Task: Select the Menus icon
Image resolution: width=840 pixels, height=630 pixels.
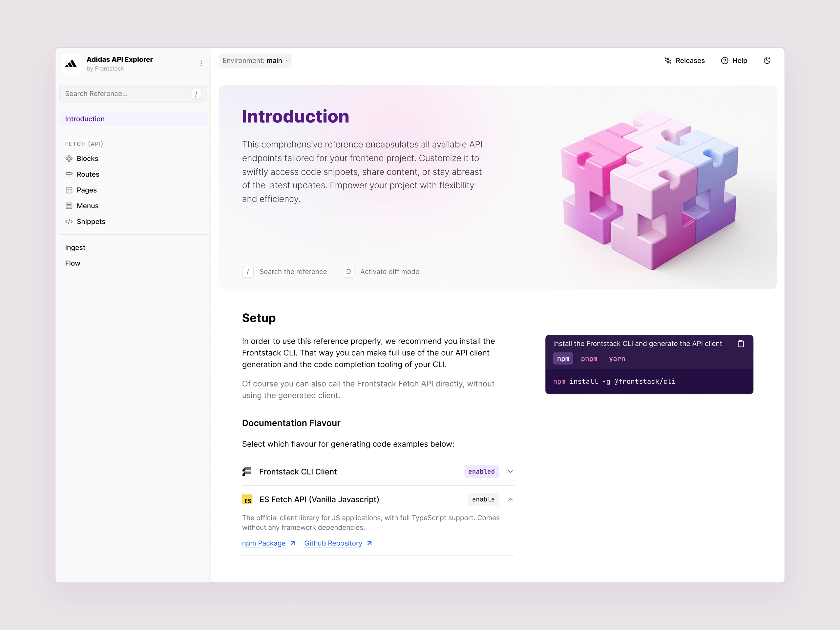Action: 69,205
